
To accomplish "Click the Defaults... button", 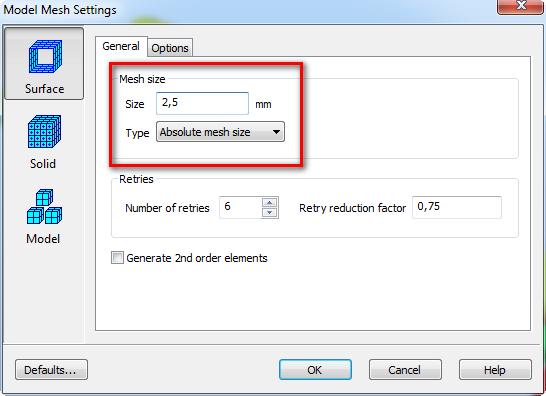I will point(51,370).
